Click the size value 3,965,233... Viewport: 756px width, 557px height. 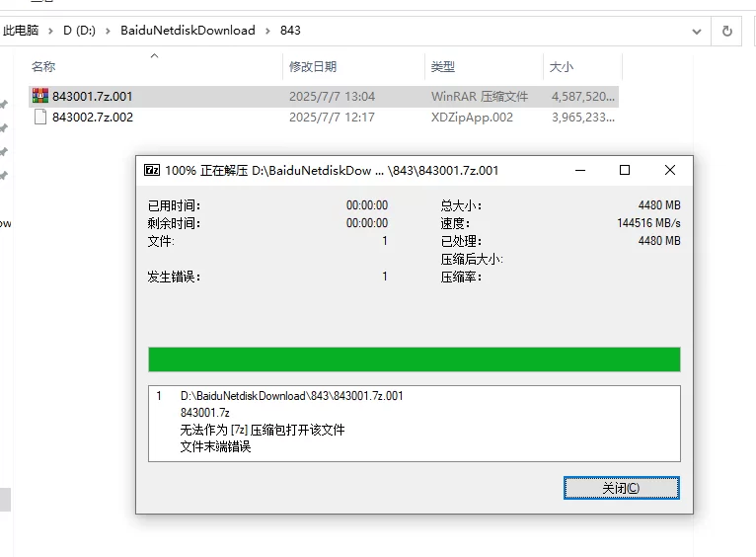point(583,118)
